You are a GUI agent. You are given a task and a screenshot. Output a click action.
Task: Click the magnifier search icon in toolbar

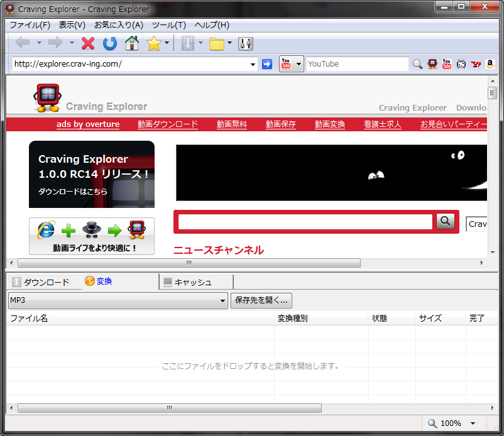[417, 64]
